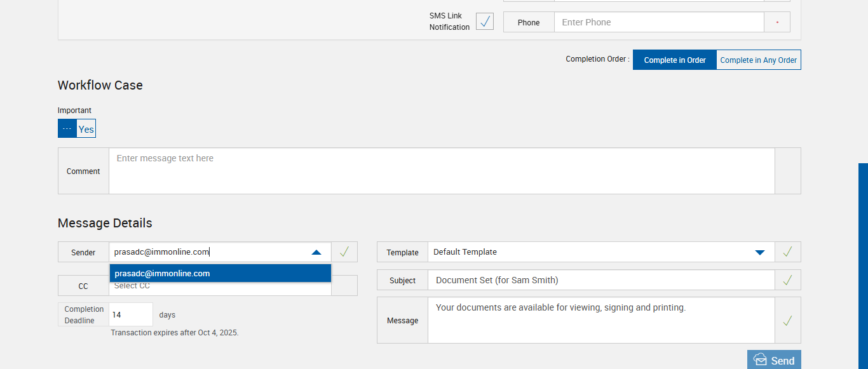
Task: Focus the Comment message text area
Action: click(442, 171)
